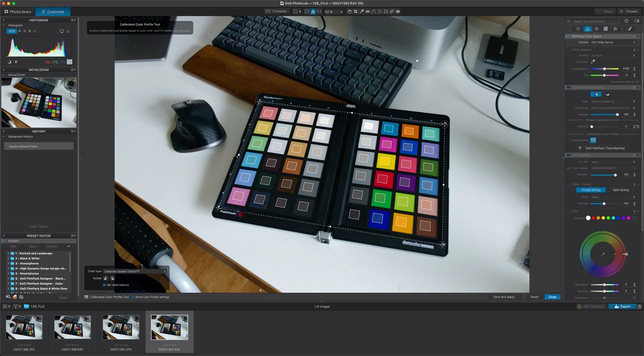
Task: Click the Pick Color eyedropper in White Balance
Action: click(x=593, y=62)
